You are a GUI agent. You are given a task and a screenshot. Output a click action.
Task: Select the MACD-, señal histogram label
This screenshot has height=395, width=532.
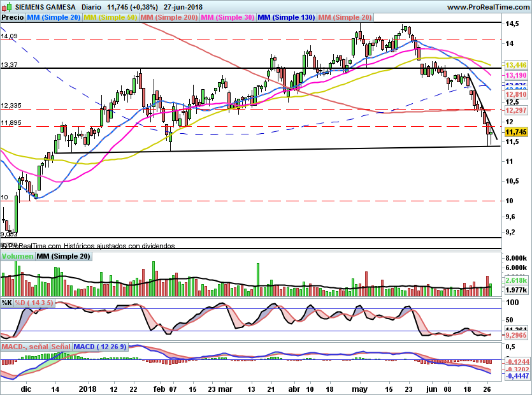[x=25, y=347]
